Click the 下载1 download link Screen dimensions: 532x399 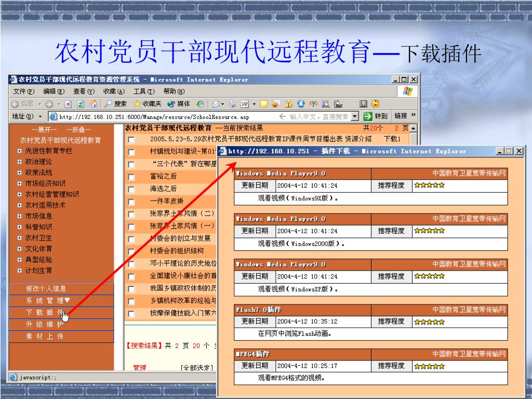(392, 139)
